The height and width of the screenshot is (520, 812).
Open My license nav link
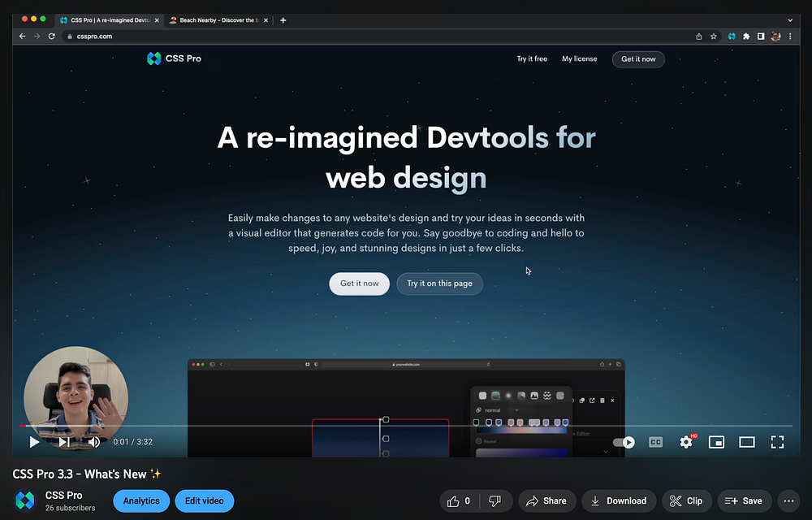(x=580, y=59)
